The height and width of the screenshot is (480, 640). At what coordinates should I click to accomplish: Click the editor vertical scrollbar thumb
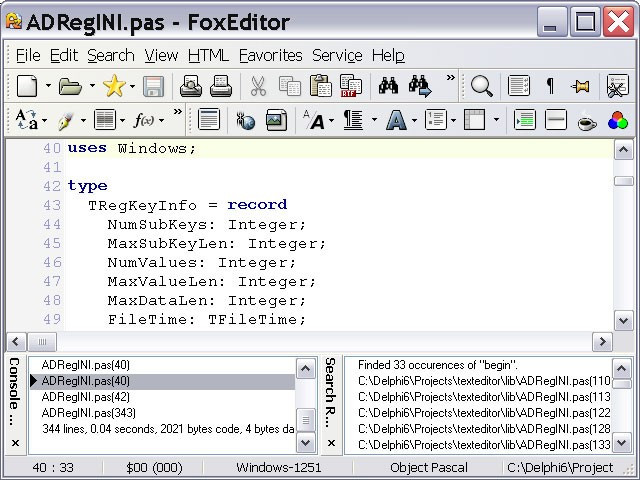pos(623,181)
